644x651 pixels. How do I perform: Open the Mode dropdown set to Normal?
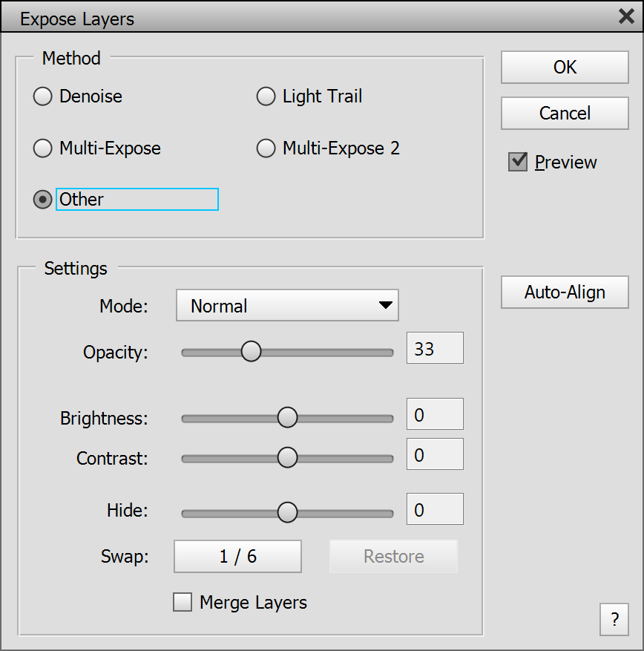(287, 305)
